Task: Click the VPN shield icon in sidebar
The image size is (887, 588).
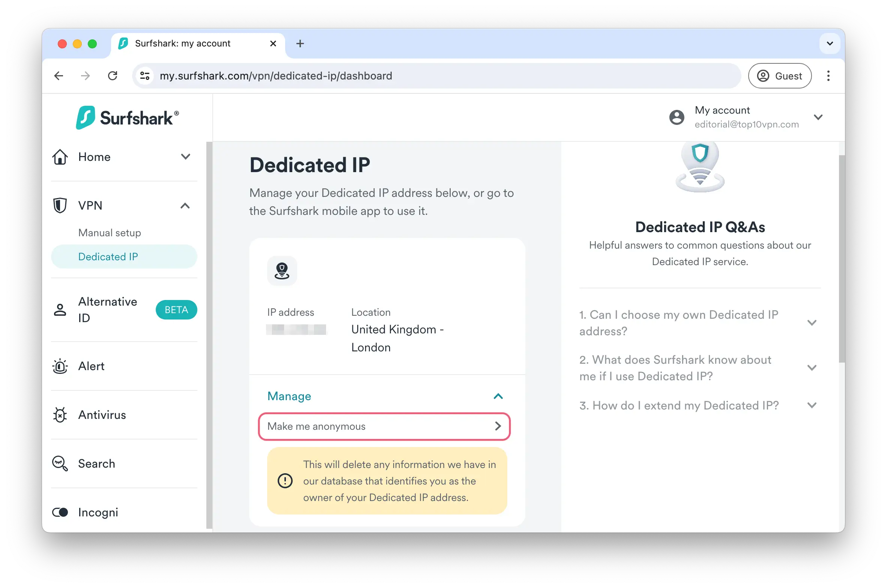Action: tap(60, 205)
